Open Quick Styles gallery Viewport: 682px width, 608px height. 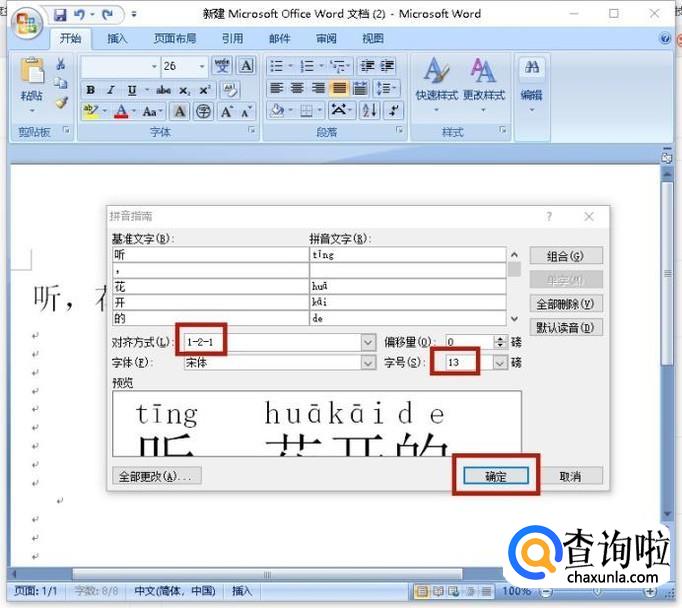click(436, 84)
